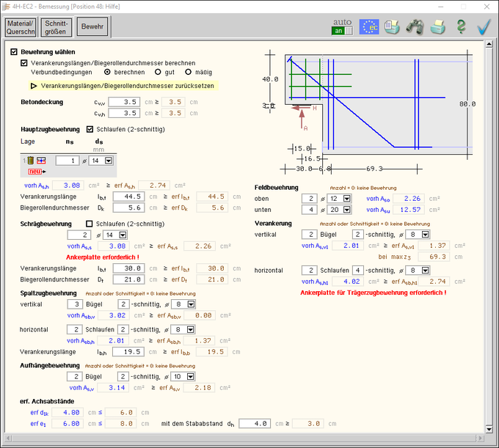This screenshot has width=499, height=448.
Task: Confirm with the blue checkmark icon
Action: click(x=483, y=27)
